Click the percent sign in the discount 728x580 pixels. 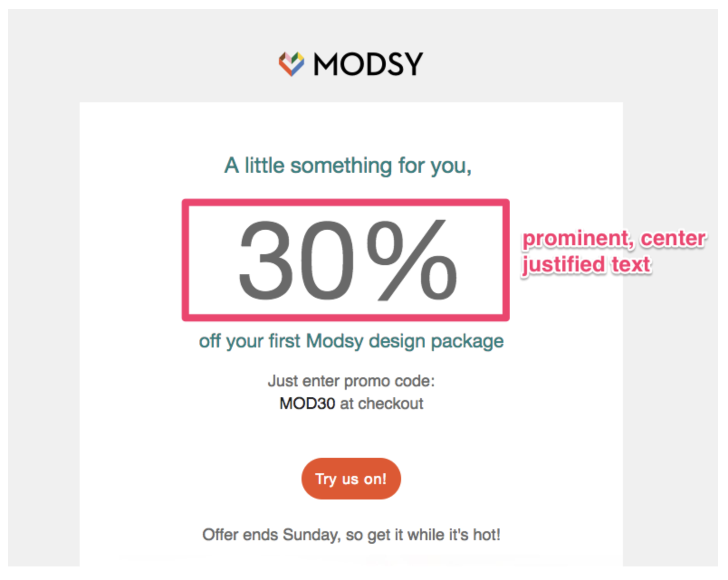click(x=412, y=260)
